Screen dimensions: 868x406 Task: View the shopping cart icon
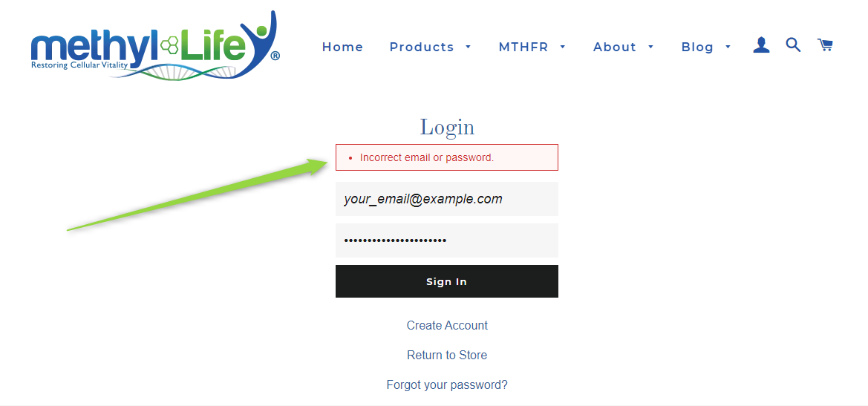(x=826, y=45)
